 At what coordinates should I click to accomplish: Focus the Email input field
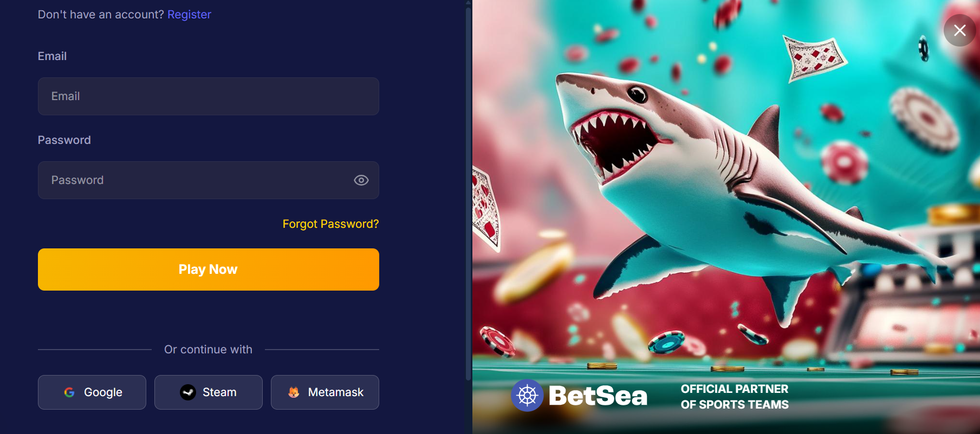(x=209, y=96)
